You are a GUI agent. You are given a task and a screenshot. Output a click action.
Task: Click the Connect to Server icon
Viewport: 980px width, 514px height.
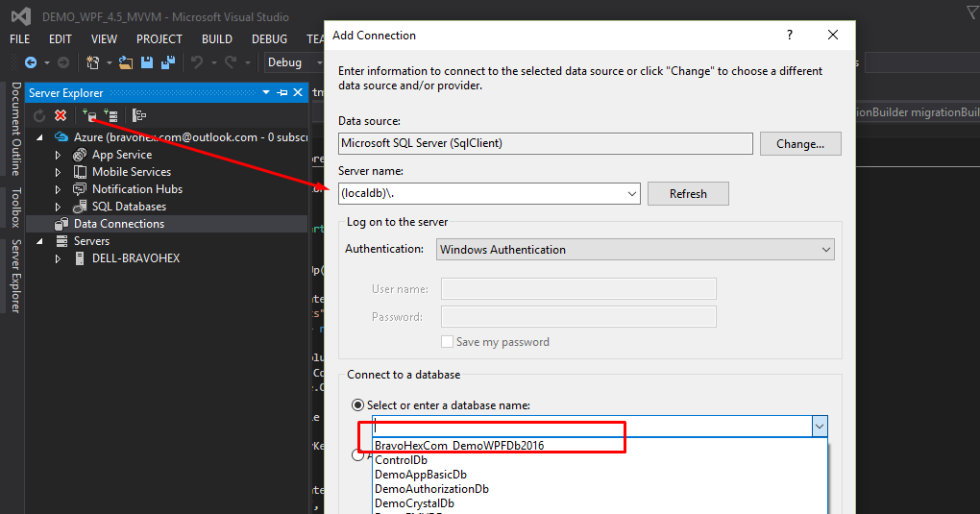[x=110, y=115]
